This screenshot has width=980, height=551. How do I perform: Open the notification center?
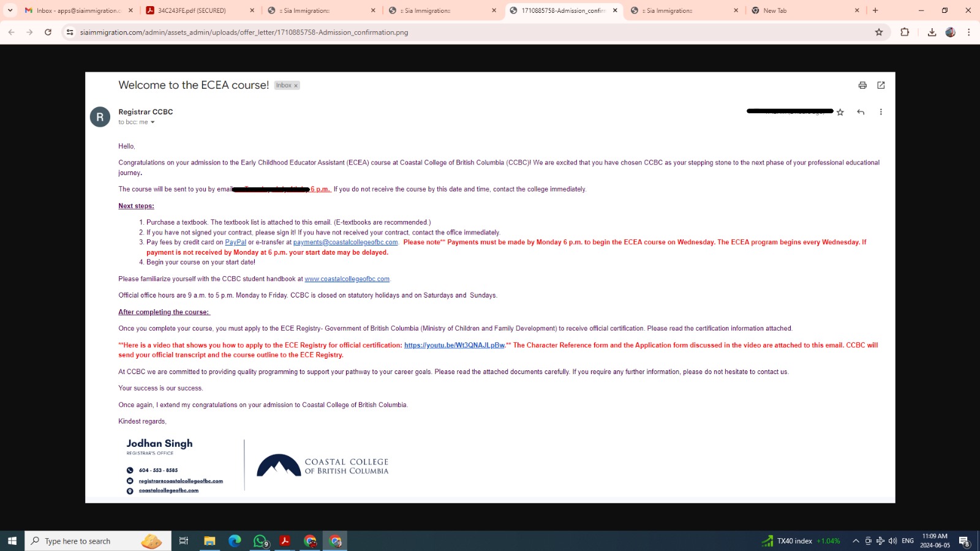(x=964, y=541)
